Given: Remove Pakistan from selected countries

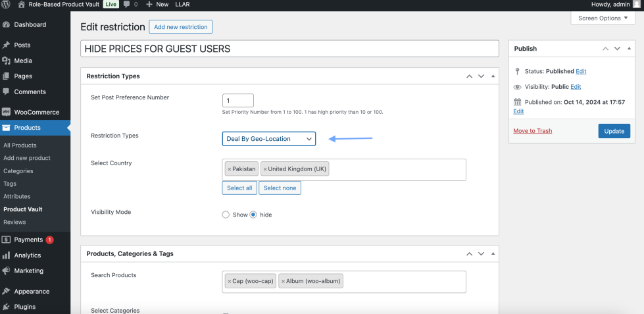Looking at the screenshot, I should [x=229, y=169].
